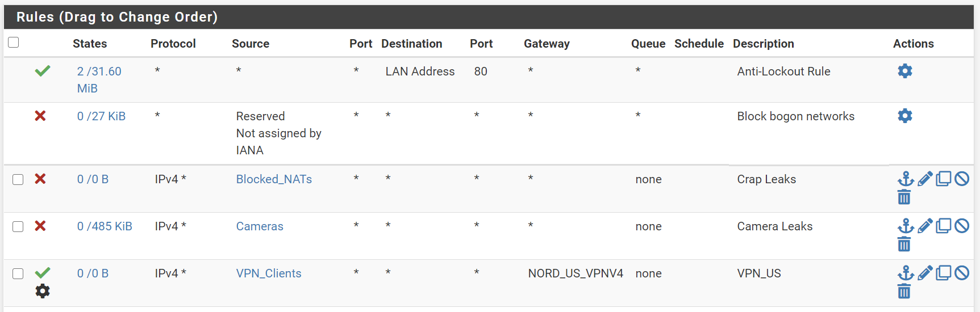Edit the VPN_US rule with pencil
This screenshot has width=980, height=312.
925,273
